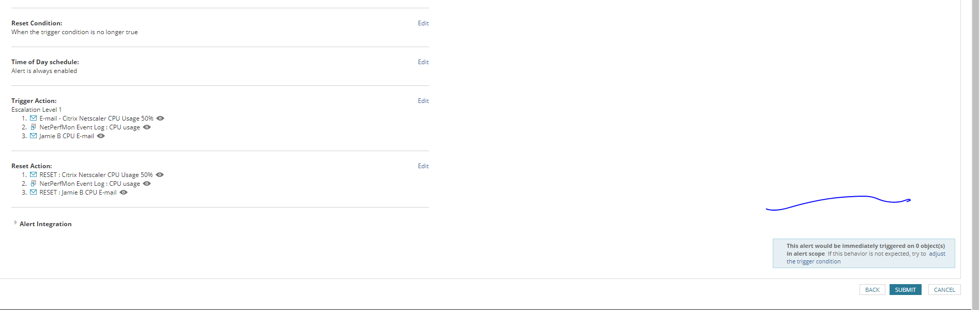This screenshot has width=980, height=310.
Task: Preview E-mail Citrix Netscaler CPU Usage 50% action
Action: point(160,118)
